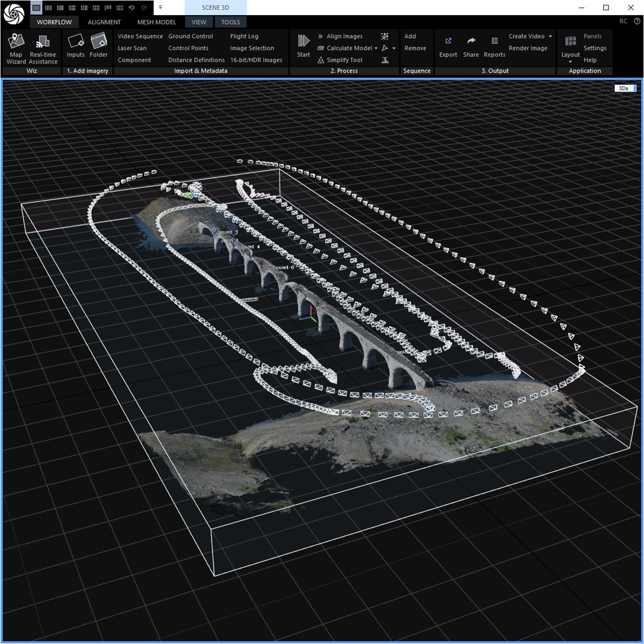Choose the fourth layout icon in title bar
Image resolution: width=644 pixels, height=644 pixels.
(72, 8)
